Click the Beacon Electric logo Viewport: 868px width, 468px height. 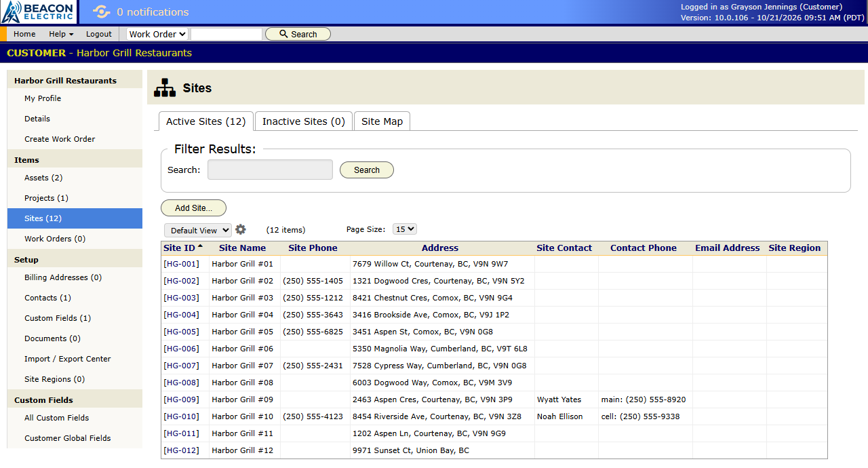click(38, 12)
